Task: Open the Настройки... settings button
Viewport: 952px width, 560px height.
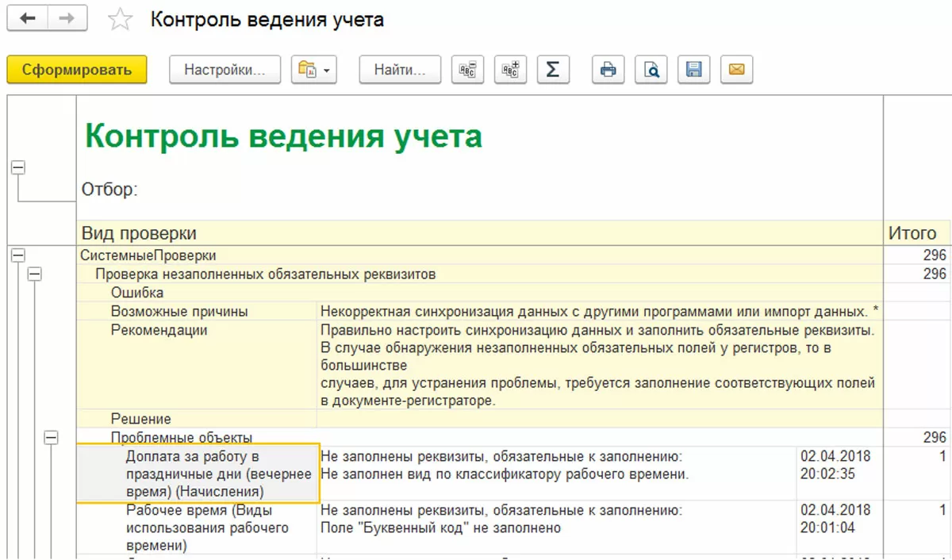Action: (225, 70)
